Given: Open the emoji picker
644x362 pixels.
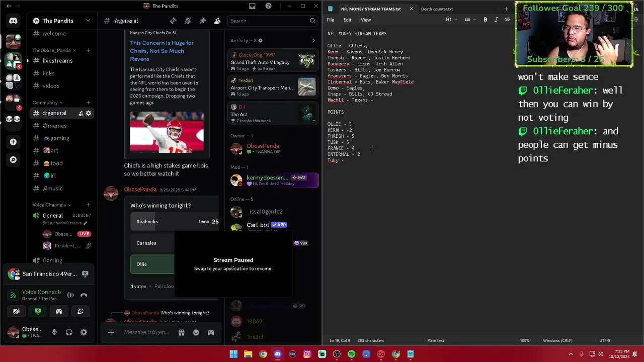Looking at the screenshot, I should click(196, 332).
